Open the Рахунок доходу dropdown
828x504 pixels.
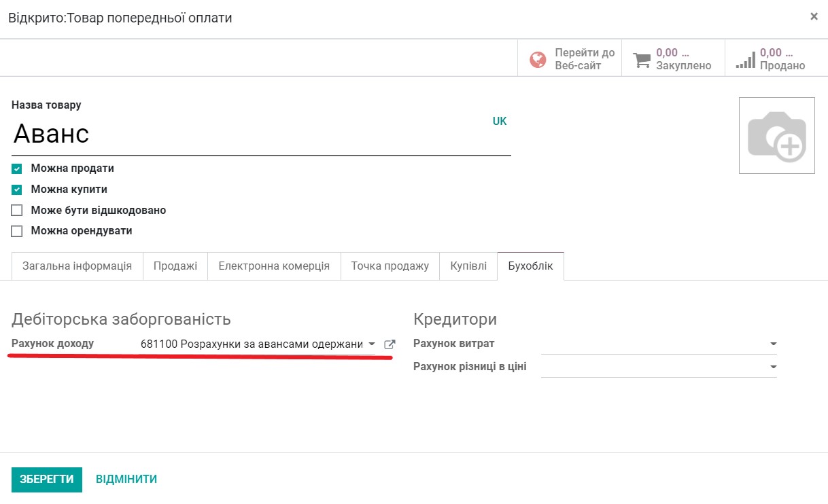(x=371, y=344)
